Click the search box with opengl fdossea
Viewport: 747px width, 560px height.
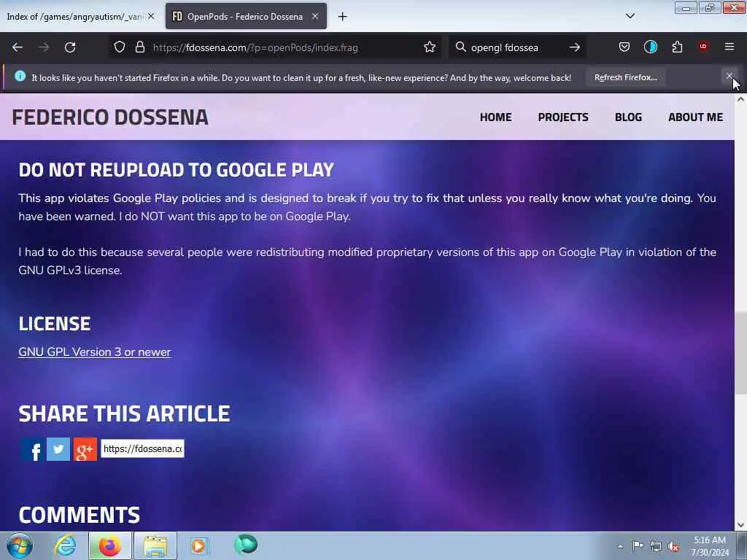pyautogui.click(x=517, y=47)
